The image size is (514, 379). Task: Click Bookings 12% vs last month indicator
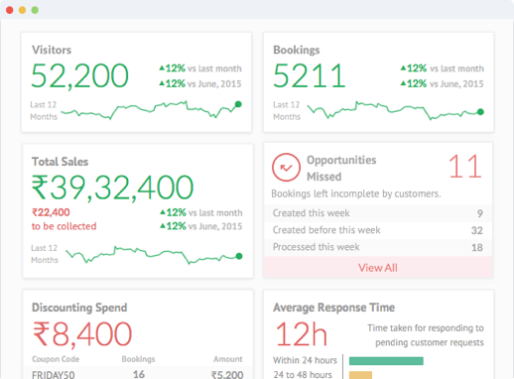pyautogui.click(x=442, y=68)
